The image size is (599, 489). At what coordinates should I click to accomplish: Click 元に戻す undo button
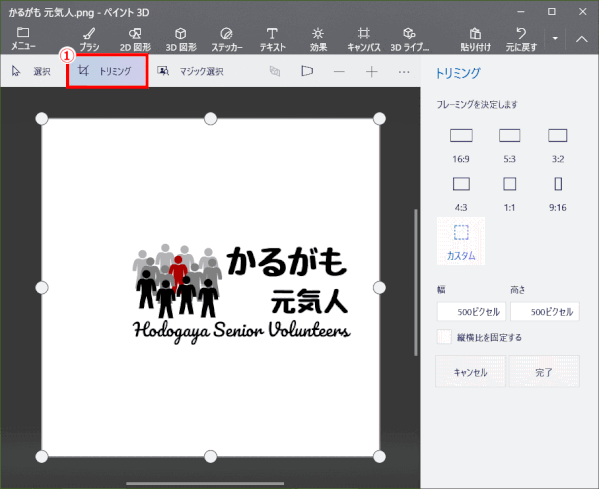point(521,39)
